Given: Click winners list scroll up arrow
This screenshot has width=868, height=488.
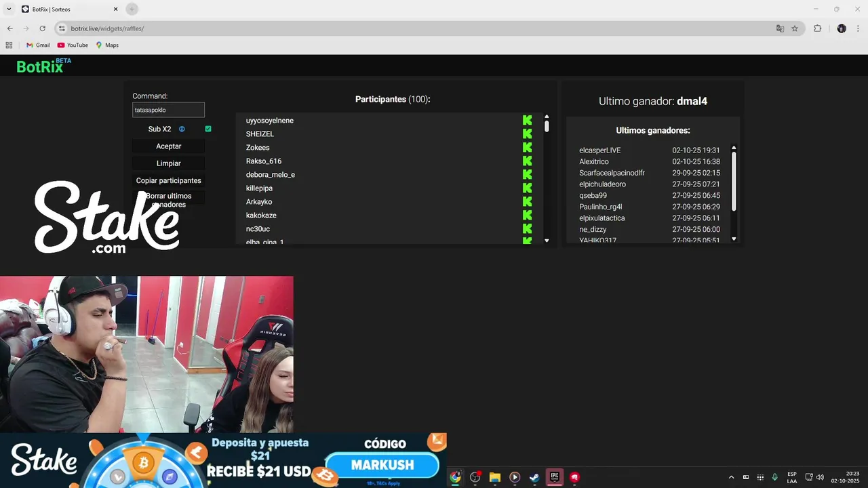Looking at the screenshot, I should [x=734, y=148].
